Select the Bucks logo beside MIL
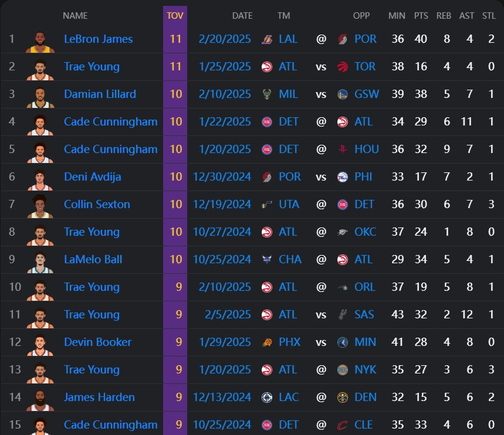Viewport: 504px width, 435px height. (x=267, y=94)
